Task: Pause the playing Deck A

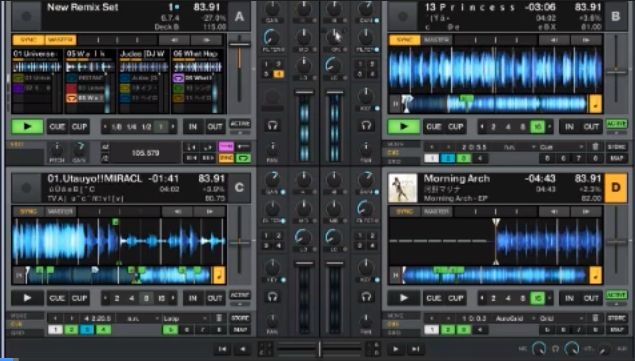Action: click(x=27, y=126)
